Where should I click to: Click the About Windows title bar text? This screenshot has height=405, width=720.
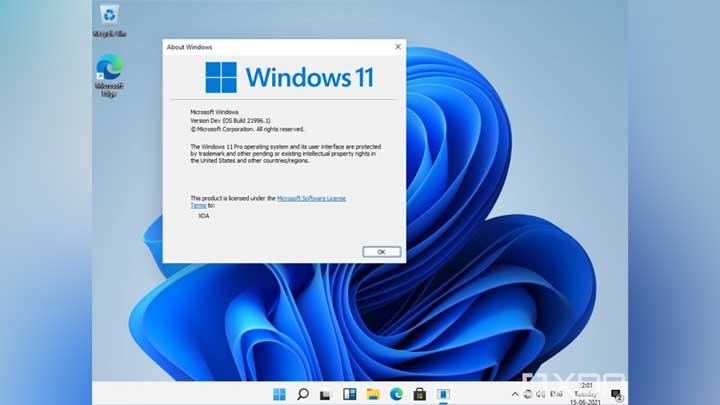(189, 47)
